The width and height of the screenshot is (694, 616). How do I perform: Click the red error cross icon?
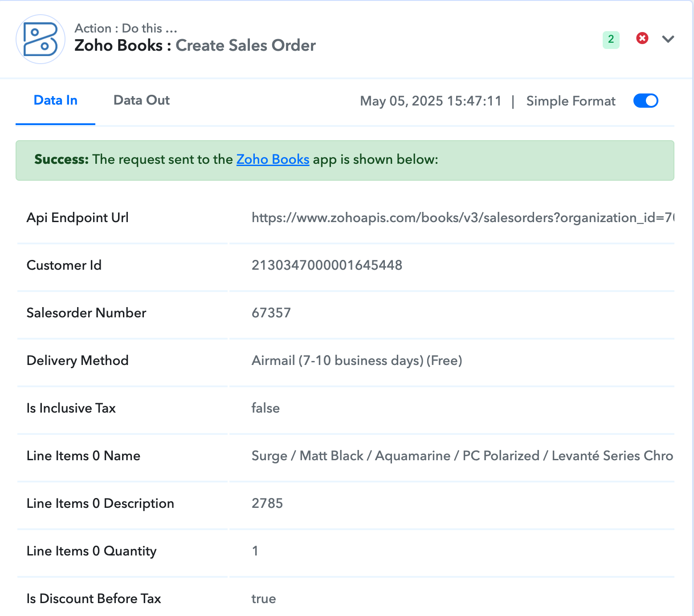point(642,38)
